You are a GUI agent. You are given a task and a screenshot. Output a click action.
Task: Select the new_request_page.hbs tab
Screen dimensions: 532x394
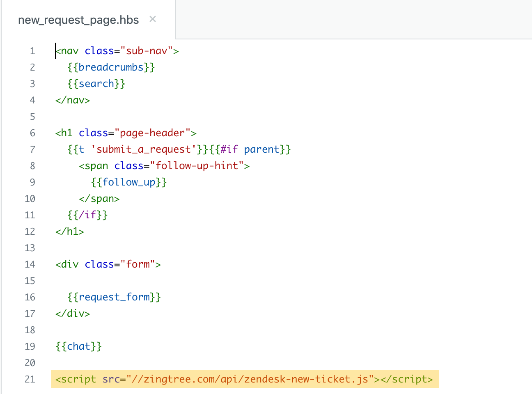(x=78, y=19)
